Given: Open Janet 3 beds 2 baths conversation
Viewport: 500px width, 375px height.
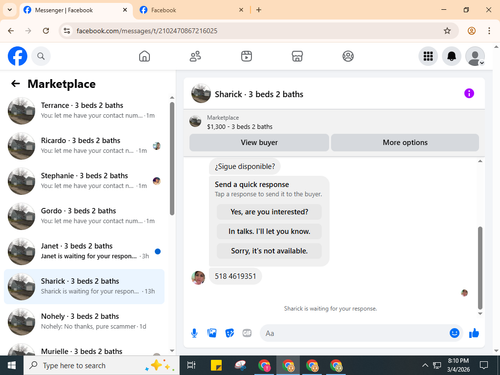Looking at the screenshot, I should pyautogui.click(x=84, y=251).
